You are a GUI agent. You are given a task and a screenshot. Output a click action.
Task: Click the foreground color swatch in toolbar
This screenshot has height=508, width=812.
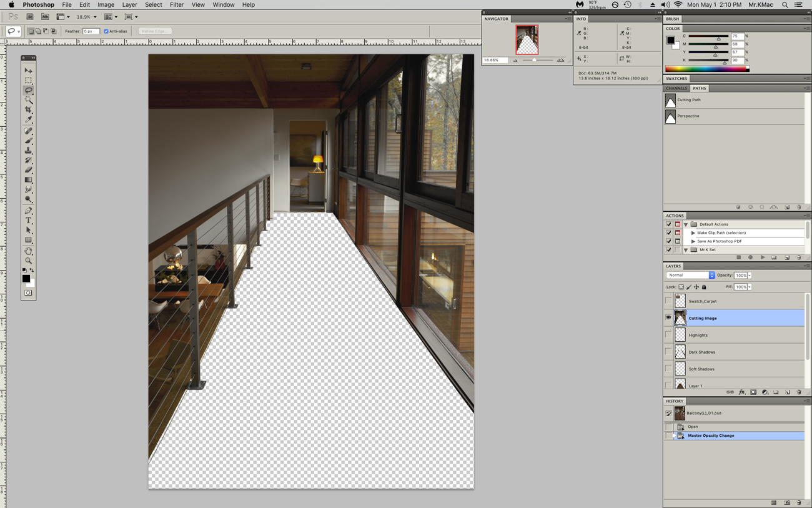[x=26, y=279]
